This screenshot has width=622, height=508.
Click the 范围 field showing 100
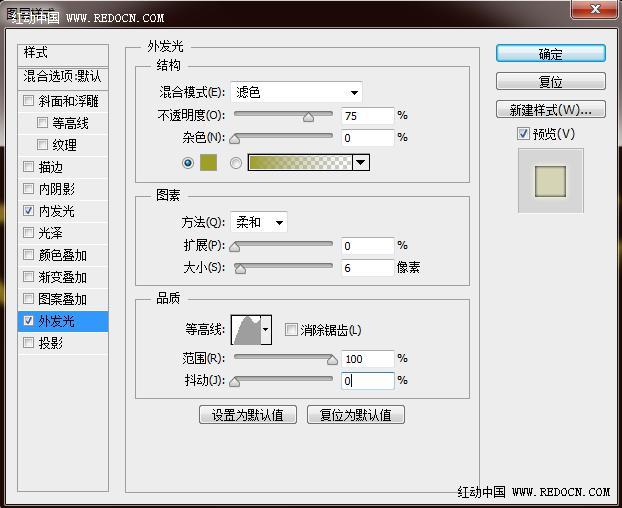368,359
